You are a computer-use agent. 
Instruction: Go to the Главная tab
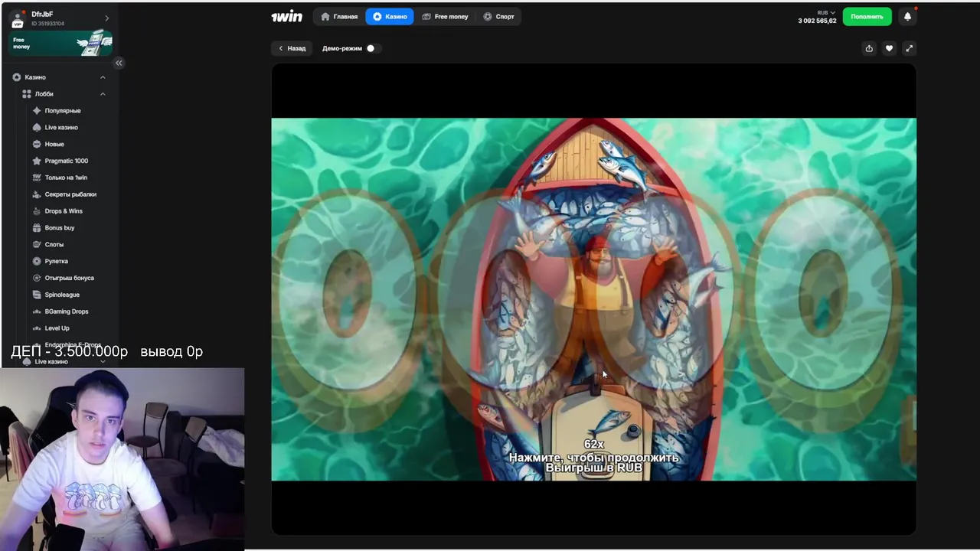[x=339, y=16]
